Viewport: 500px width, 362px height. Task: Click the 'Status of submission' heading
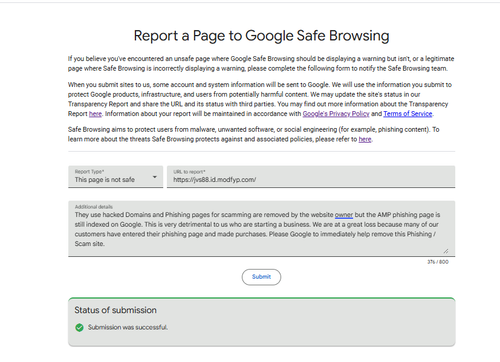[x=115, y=310]
